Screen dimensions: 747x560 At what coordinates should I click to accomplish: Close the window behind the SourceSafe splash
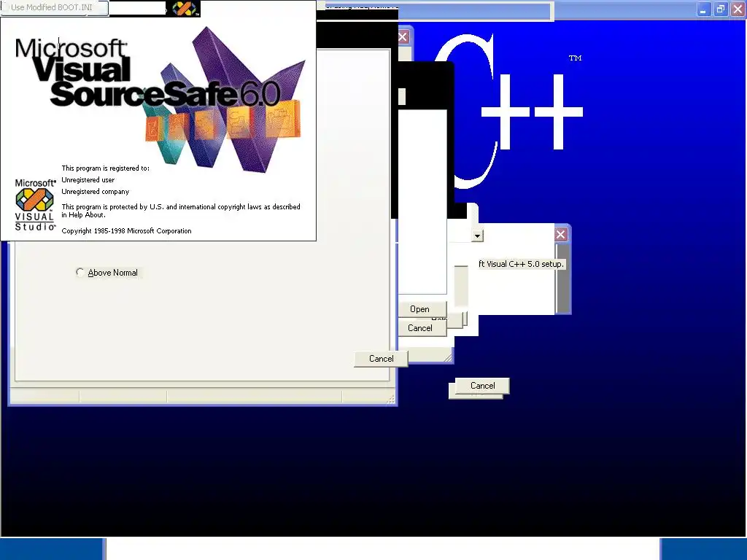click(x=403, y=37)
